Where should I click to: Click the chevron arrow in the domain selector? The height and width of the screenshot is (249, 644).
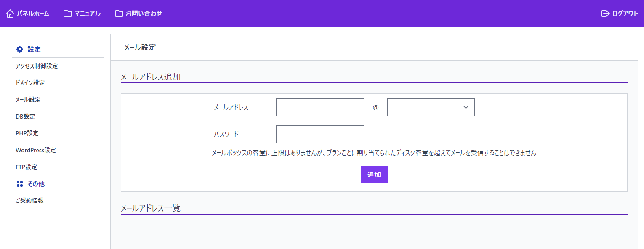point(466,107)
